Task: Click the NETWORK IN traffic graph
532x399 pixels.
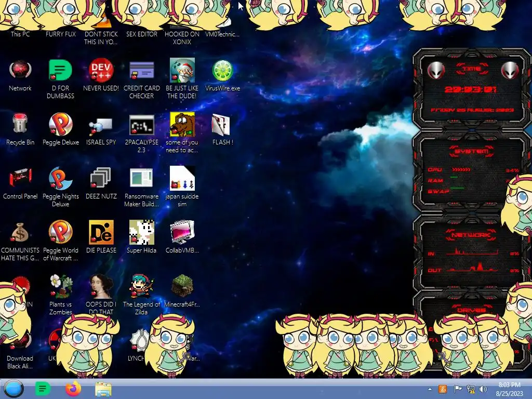Action: pyautogui.click(x=472, y=252)
